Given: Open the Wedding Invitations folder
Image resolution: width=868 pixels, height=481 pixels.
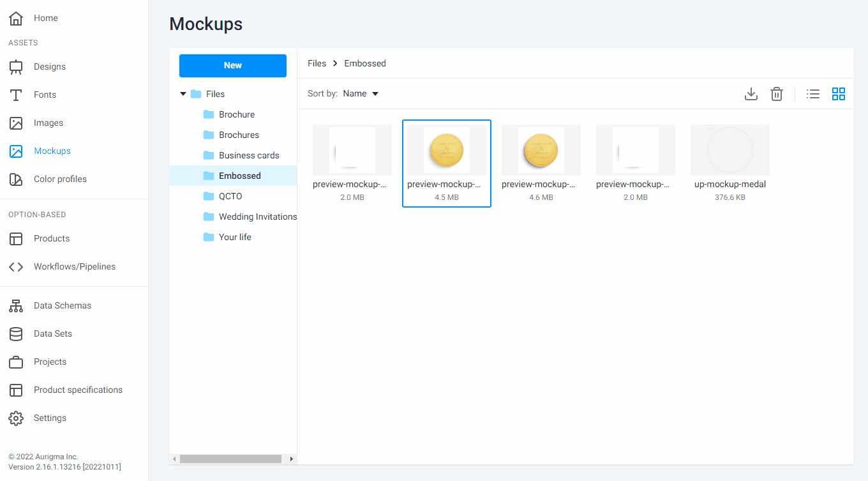Looking at the screenshot, I should (x=257, y=217).
